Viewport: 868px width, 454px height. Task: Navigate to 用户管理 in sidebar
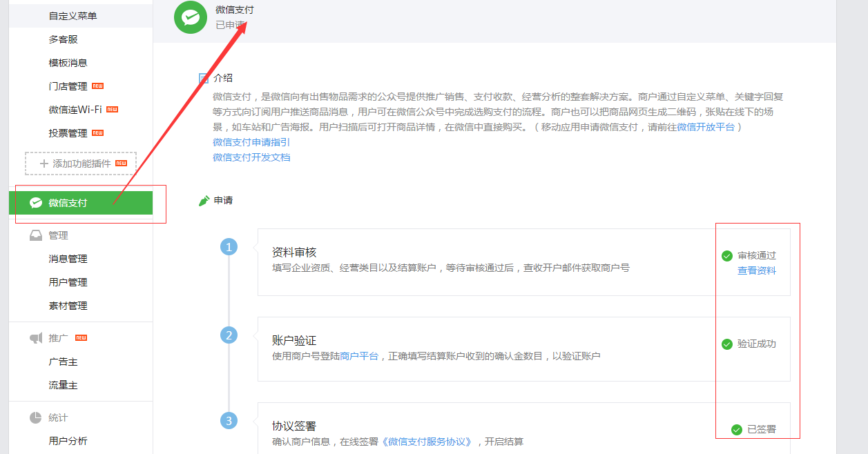68,282
